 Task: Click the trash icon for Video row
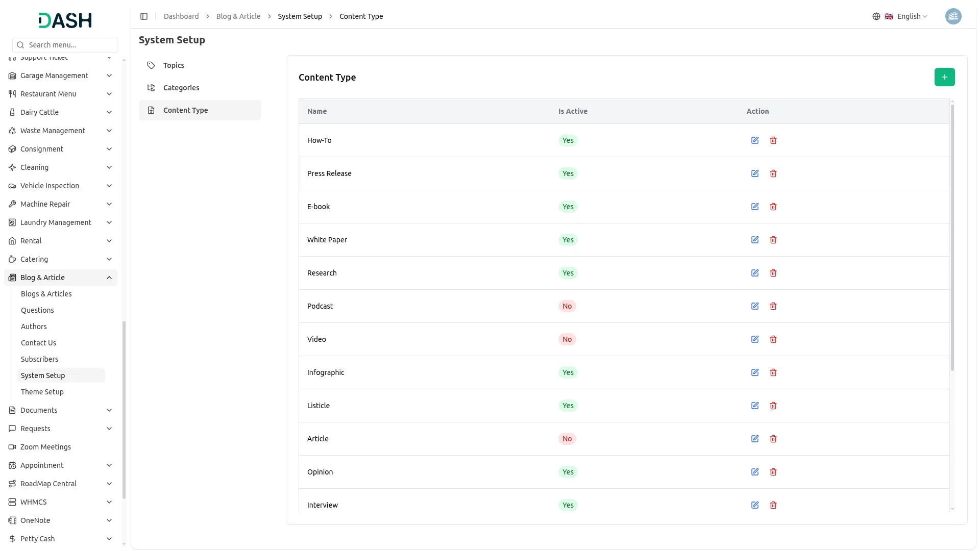point(773,339)
